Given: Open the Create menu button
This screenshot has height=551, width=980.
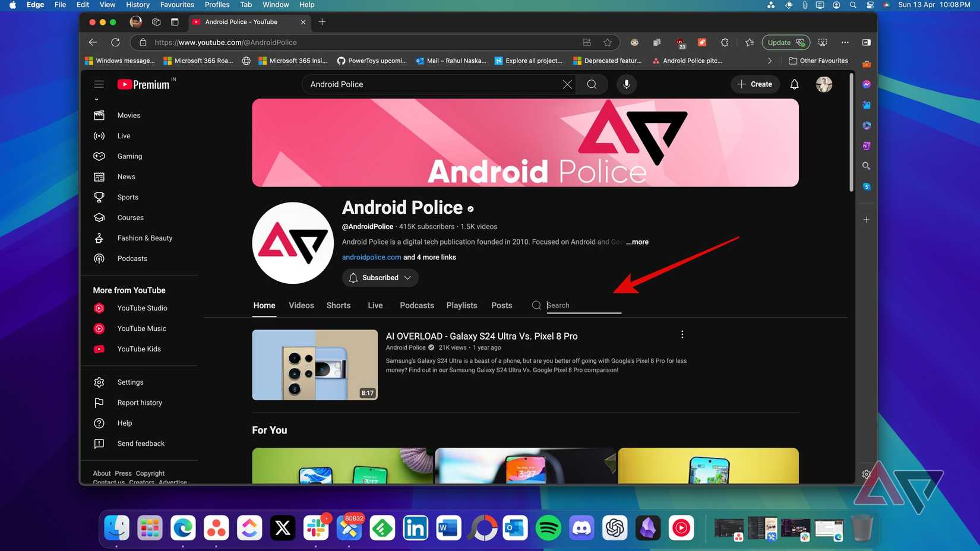Looking at the screenshot, I should tap(755, 84).
